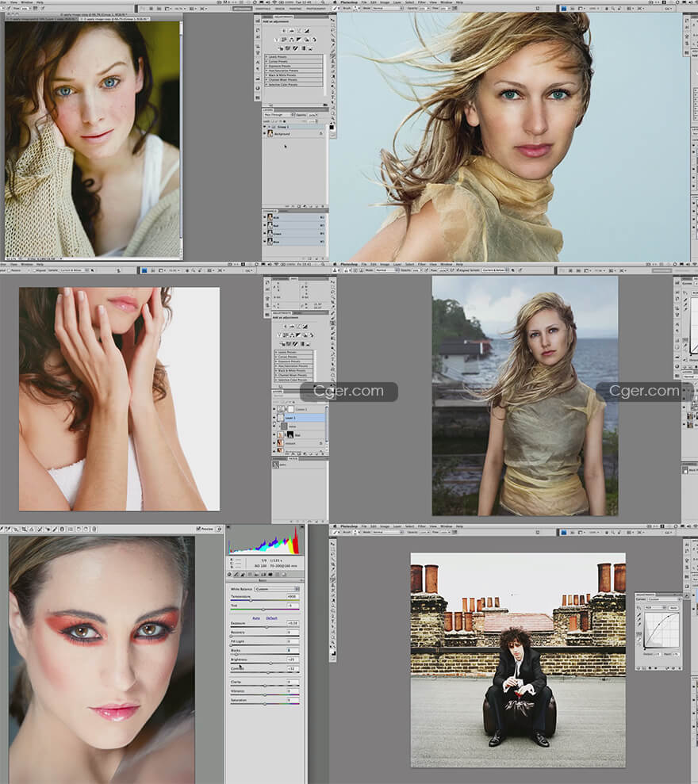Open Image menu in the rooftop photo window

coord(386,526)
